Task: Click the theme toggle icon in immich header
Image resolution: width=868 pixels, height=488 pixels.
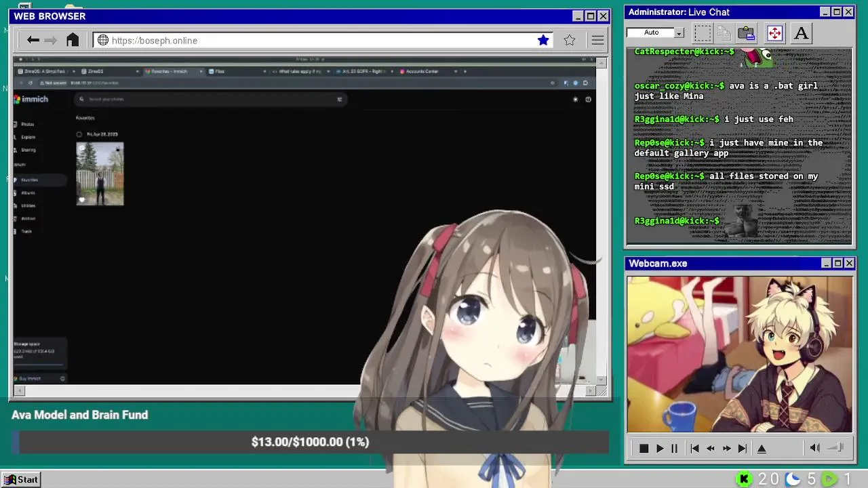Action: coord(576,99)
